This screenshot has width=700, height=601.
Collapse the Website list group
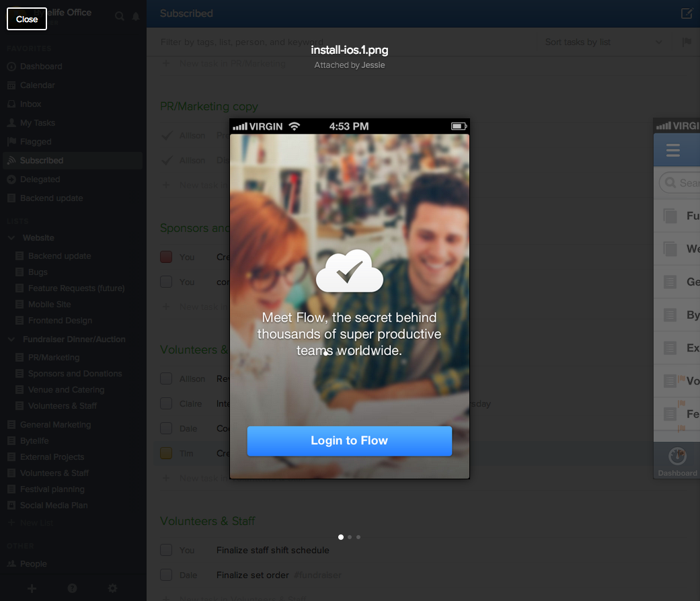coord(11,238)
